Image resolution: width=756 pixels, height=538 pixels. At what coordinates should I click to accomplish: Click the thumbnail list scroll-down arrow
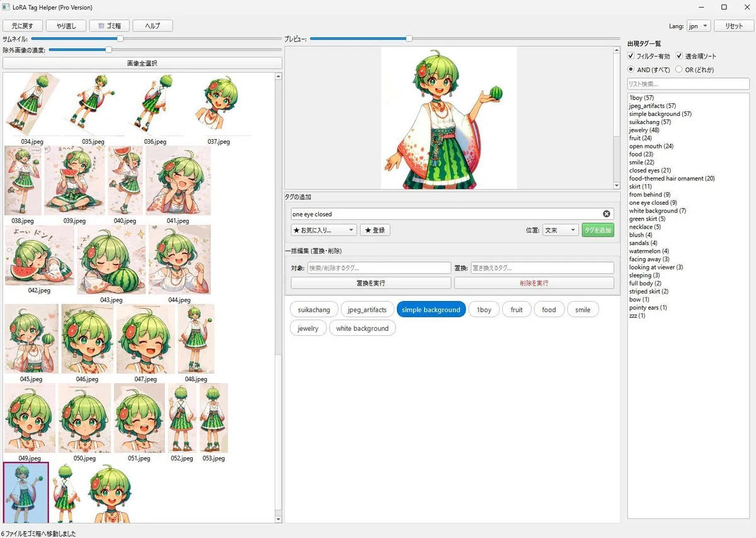tap(278, 519)
